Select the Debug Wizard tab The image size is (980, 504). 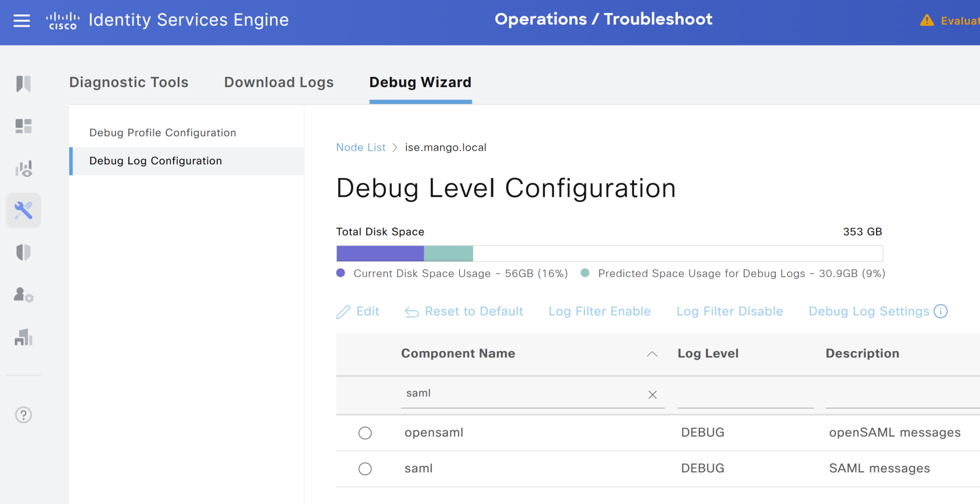(421, 82)
